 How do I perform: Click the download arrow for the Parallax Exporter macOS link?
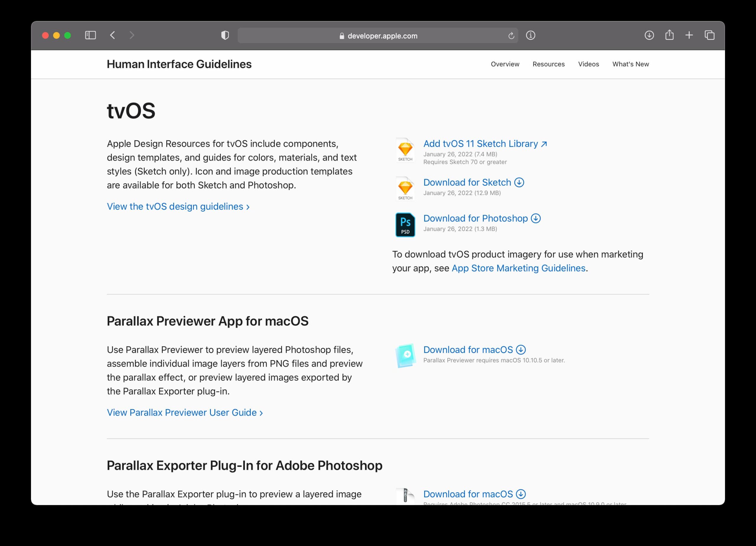(x=521, y=494)
